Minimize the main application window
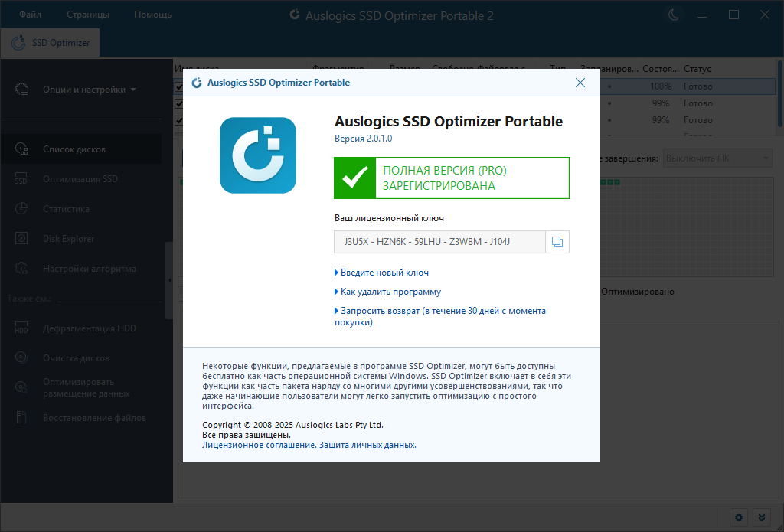This screenshot has height=532, width=784. coord(702,15)
